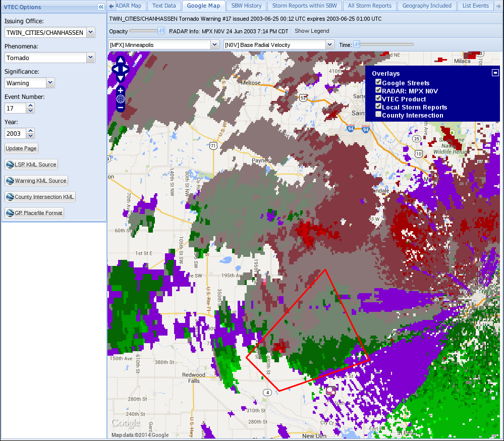The width and height of the screenshot is (504, 441).
Task: Click the LSR KML Source button
Action: coord(31,164)
